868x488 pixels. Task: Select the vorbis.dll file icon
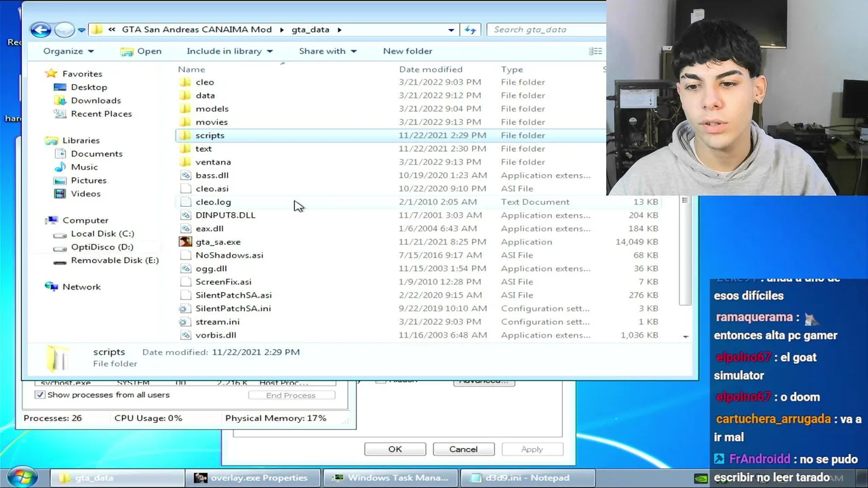pos(186,335)
